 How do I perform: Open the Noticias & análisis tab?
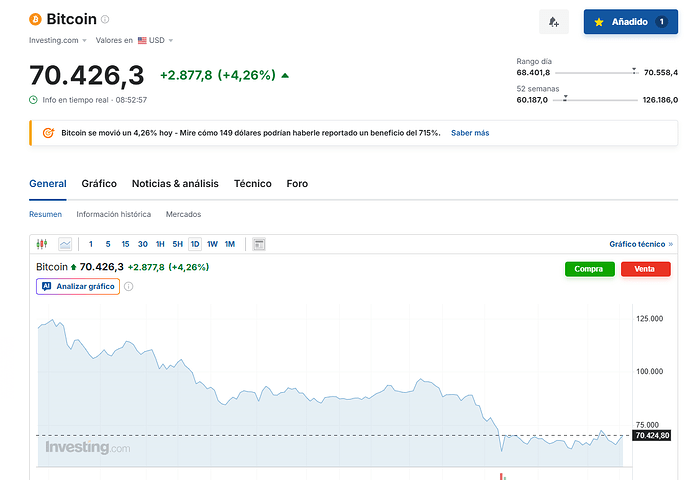pyautogui.click(x=175, y=183)
